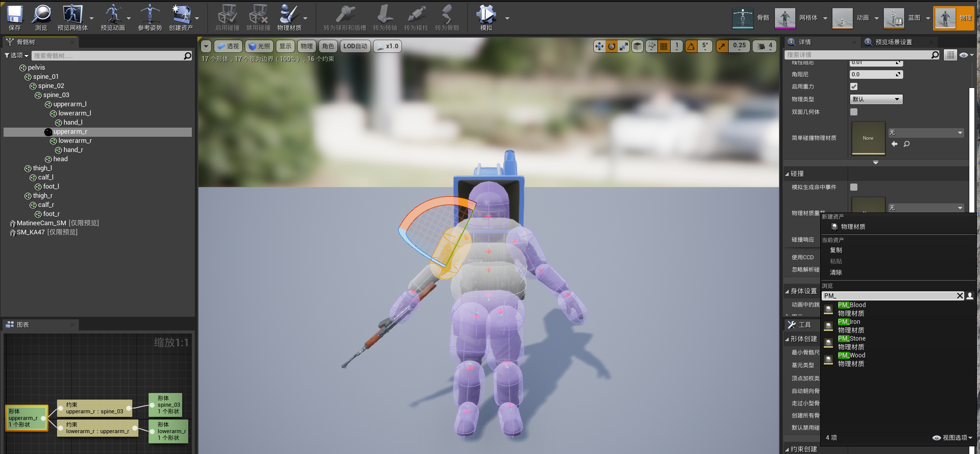Click the 参考姿势 reference pose icon
Viewport: 980px width, 454px height.
pyautogui.click(x=150, y=15)
